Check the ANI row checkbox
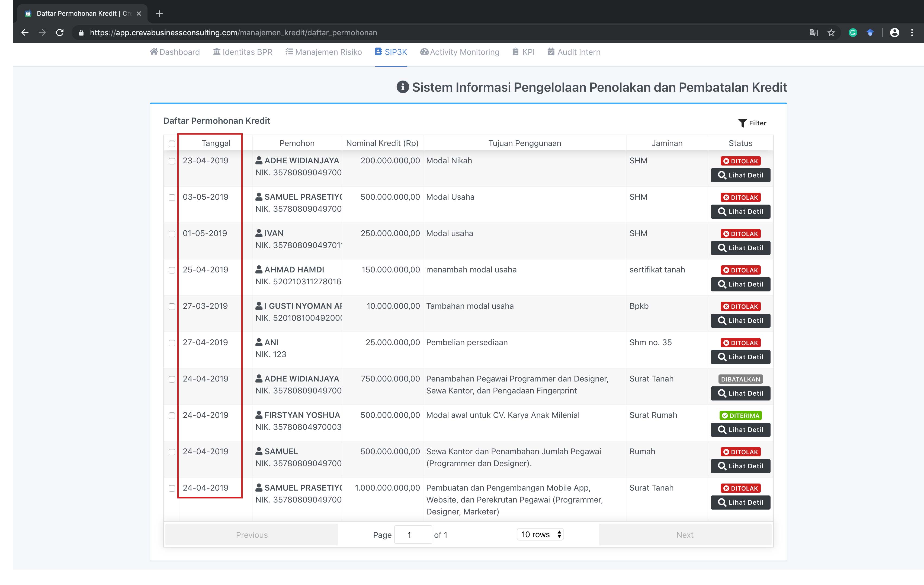The width and height of the screenshot is (924, 585). tap(172, 343)
